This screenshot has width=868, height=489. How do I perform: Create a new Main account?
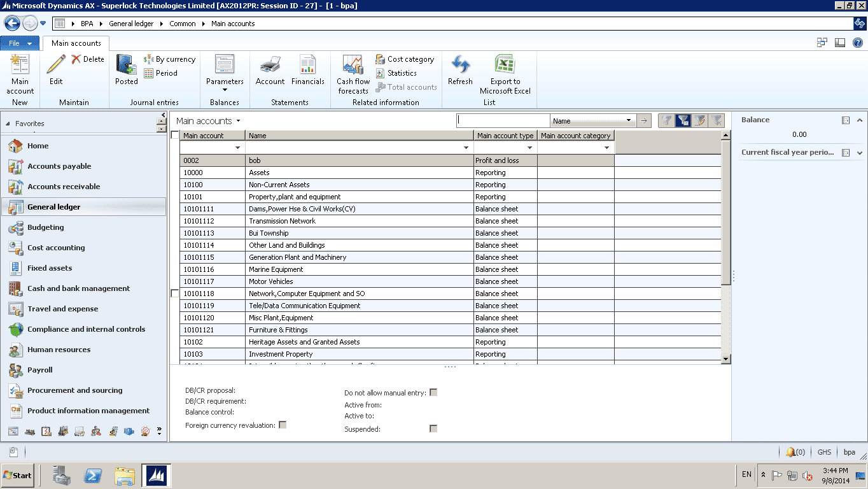(x=20, y=65)
